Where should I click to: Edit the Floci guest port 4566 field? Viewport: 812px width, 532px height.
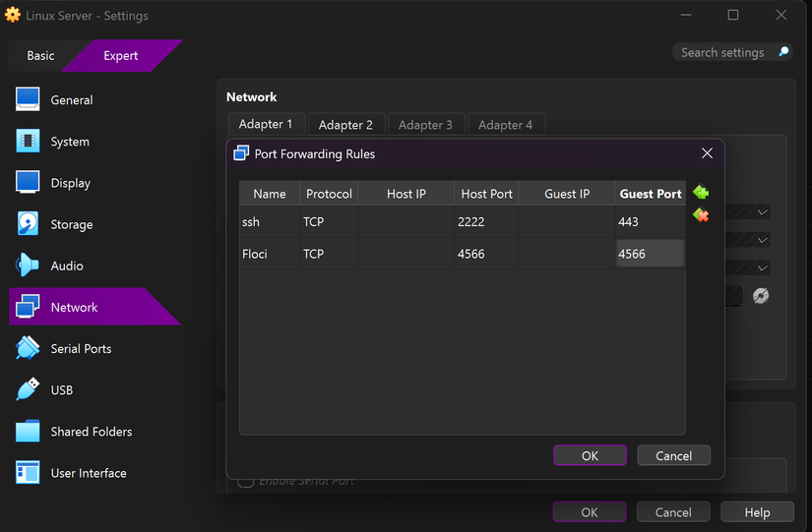(650, 254)
